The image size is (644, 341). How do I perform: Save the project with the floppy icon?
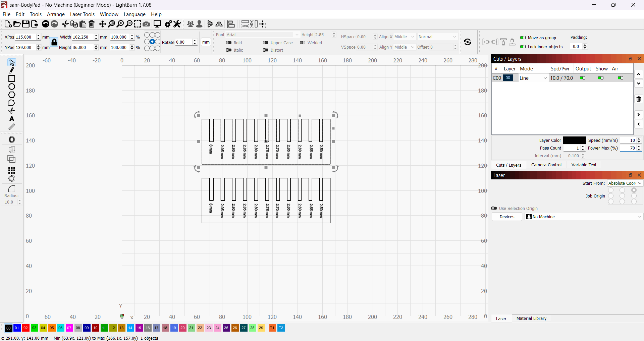(25, 24)
